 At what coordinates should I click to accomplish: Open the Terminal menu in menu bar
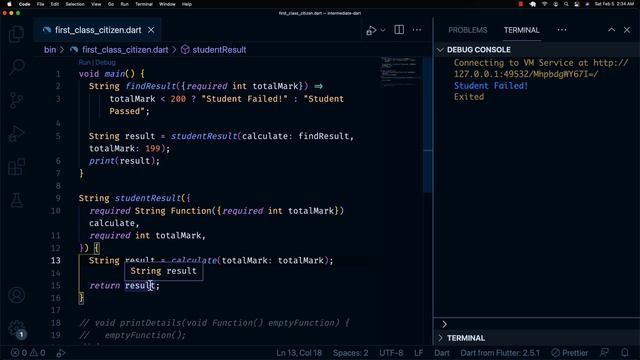(144, 4)
